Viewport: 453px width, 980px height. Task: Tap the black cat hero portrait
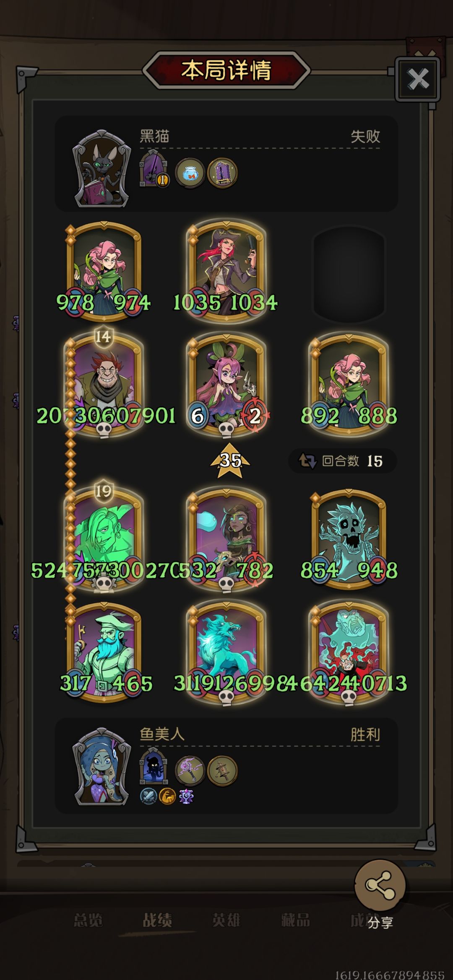(101, 169)
